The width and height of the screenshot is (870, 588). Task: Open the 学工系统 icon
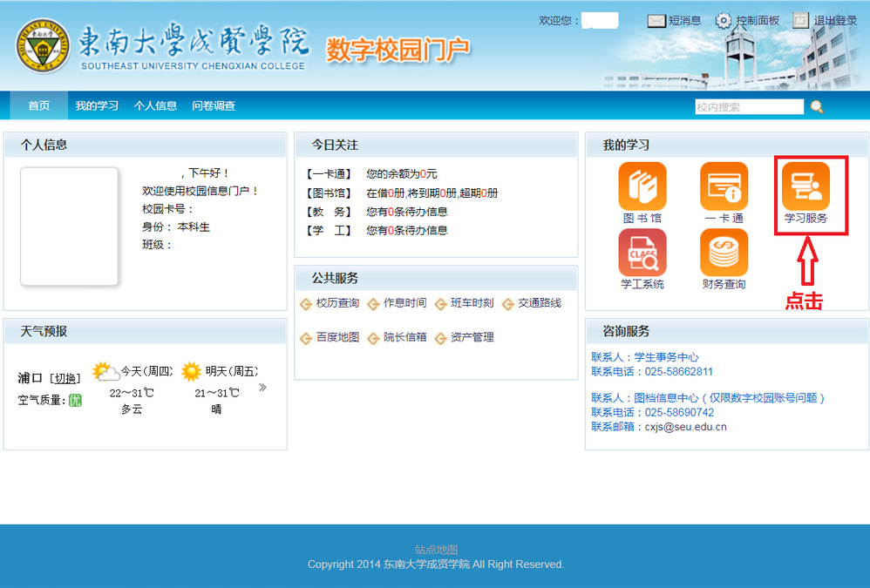point(642,253)
